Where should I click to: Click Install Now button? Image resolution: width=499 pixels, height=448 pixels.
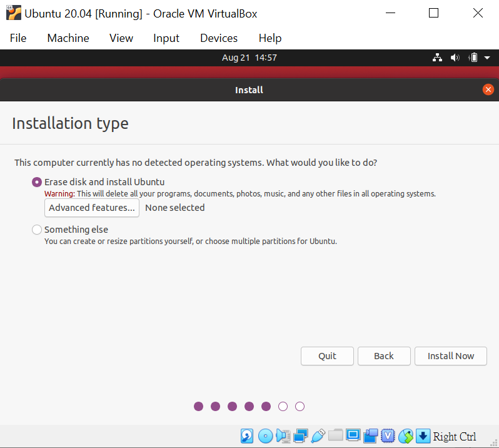click(x=451, y=356)
